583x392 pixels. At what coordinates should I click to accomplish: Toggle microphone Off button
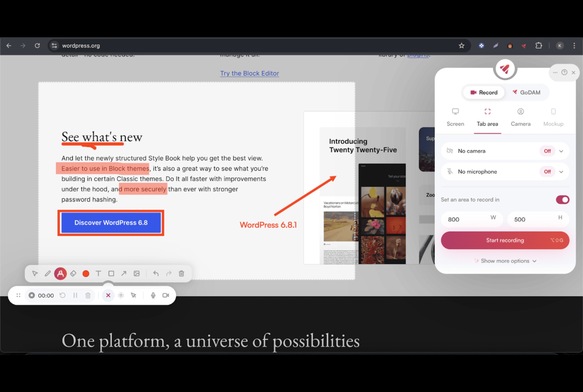tap(547, 172)
